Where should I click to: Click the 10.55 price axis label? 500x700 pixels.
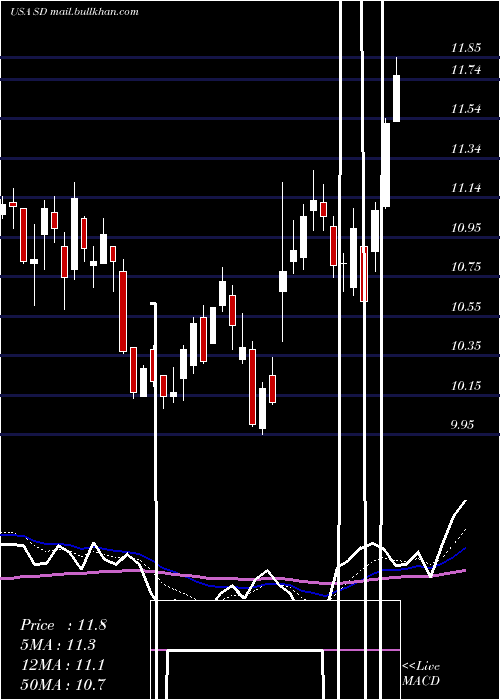466,307
